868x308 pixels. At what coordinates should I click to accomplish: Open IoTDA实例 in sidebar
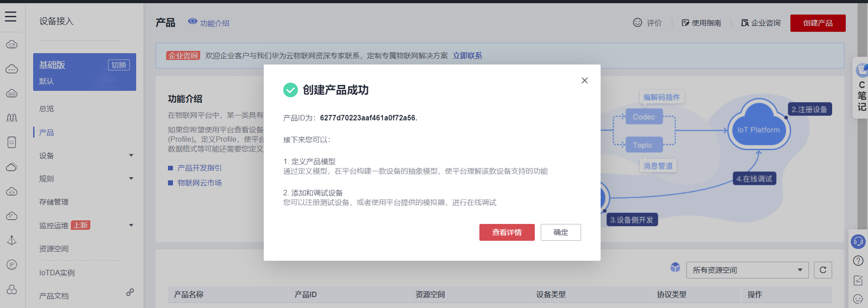[57, 273]
